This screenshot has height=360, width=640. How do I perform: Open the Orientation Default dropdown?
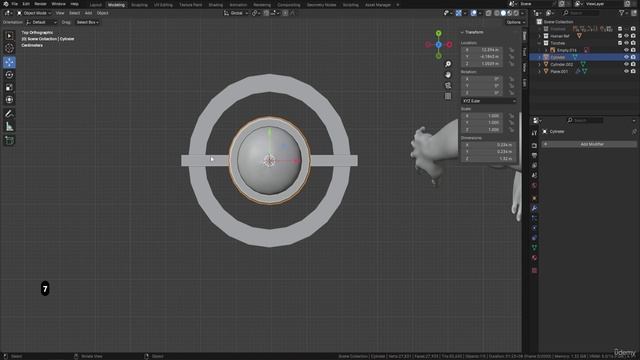click(x=41, y=22)
